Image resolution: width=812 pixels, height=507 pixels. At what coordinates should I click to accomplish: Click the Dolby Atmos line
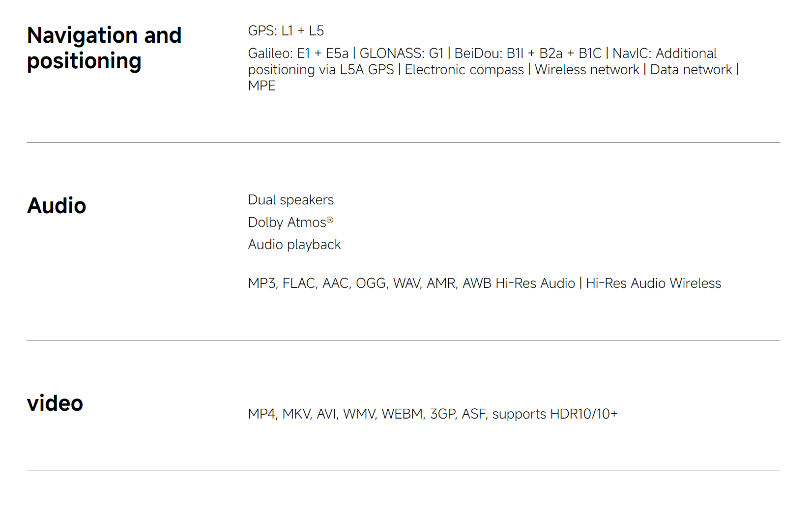[290, 223]
